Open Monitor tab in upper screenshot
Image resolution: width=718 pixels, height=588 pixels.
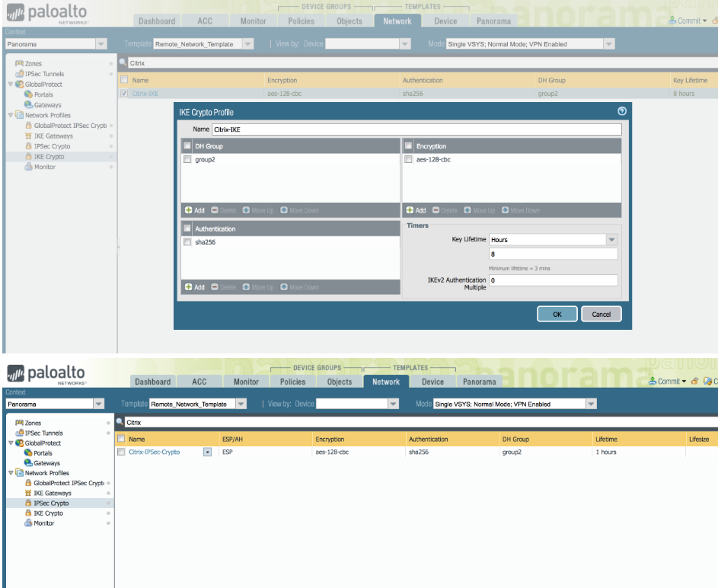(x=254, y=21)
